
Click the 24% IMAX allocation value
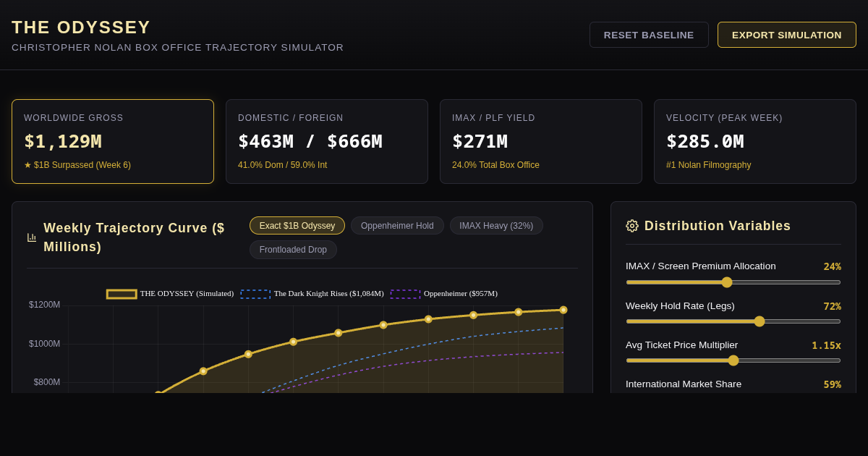[x=832, y=266]
